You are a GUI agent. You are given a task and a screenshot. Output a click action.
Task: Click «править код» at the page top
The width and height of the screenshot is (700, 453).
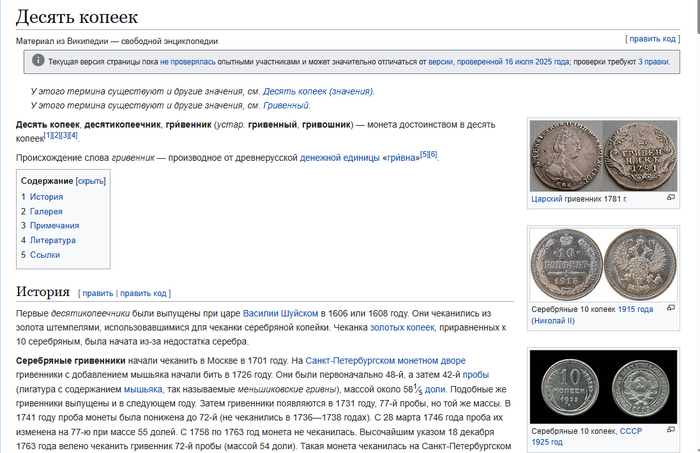point(653,39)
